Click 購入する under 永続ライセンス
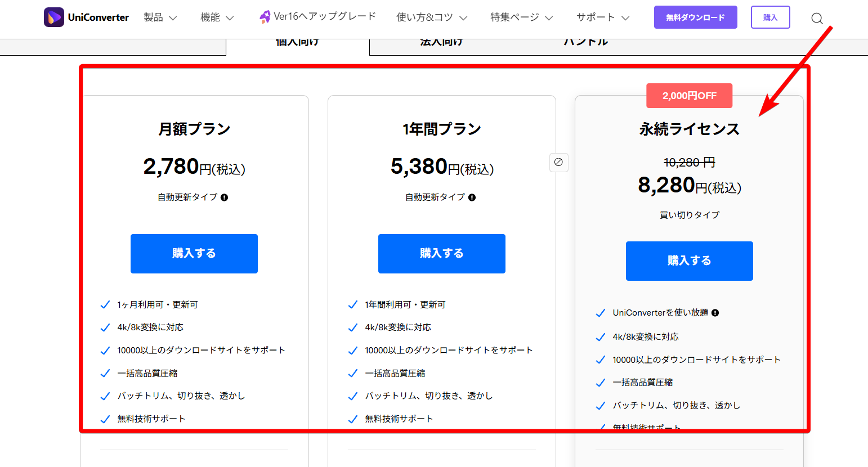The image size is (868, 467). (x=690, y=261)
